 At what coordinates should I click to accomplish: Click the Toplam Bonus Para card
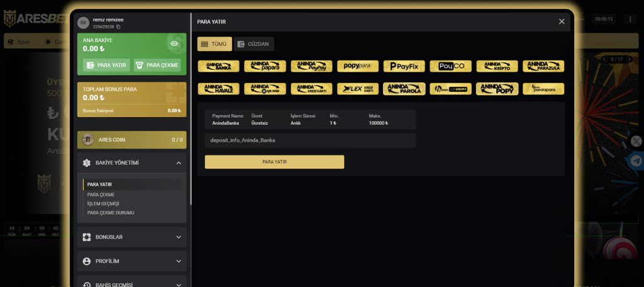tap(132, 99)
